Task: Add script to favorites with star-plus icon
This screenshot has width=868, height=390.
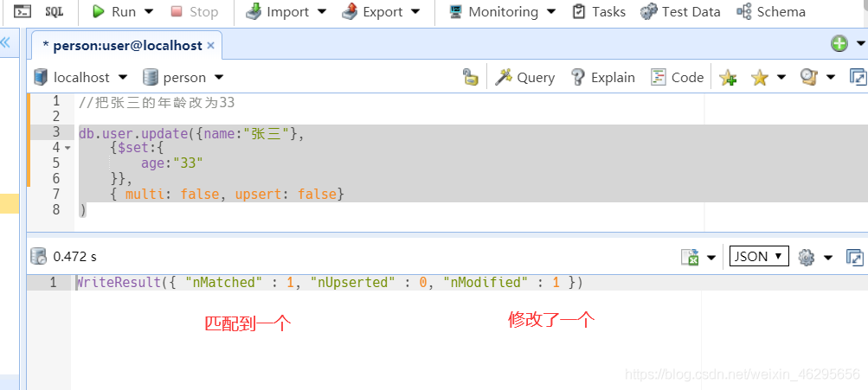Action: pyautogui.click(x=728, y=78)
